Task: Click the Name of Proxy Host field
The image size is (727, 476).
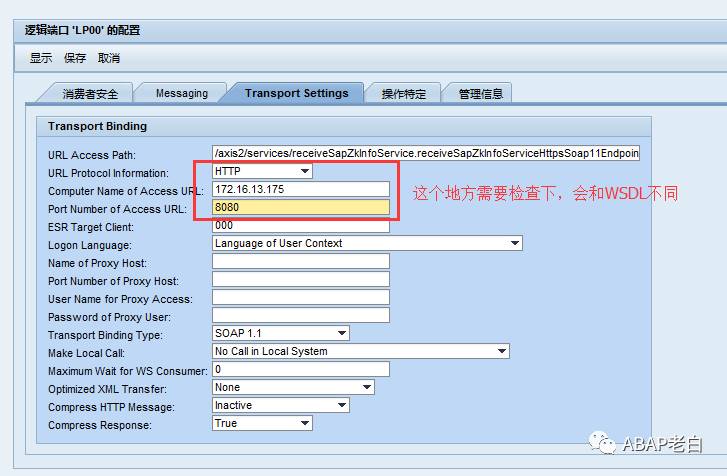Action: click(x=301, y=261)
